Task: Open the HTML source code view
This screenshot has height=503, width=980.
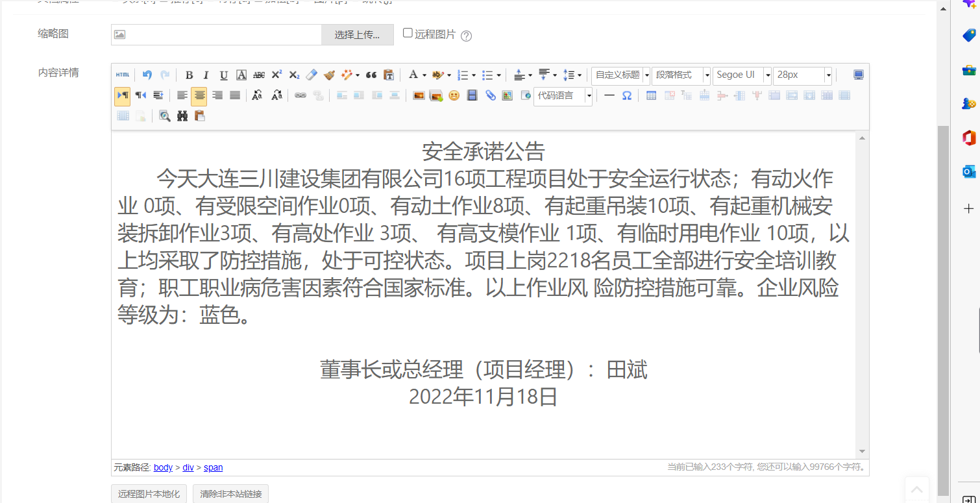Action: point(123,75)
